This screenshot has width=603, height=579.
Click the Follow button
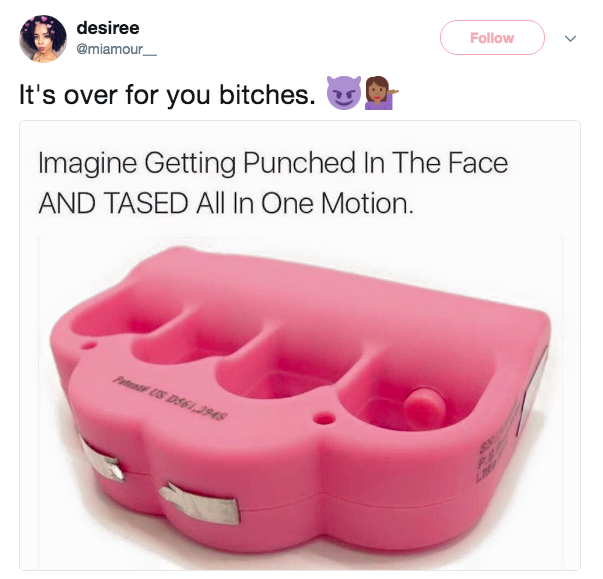click(492, 38)
